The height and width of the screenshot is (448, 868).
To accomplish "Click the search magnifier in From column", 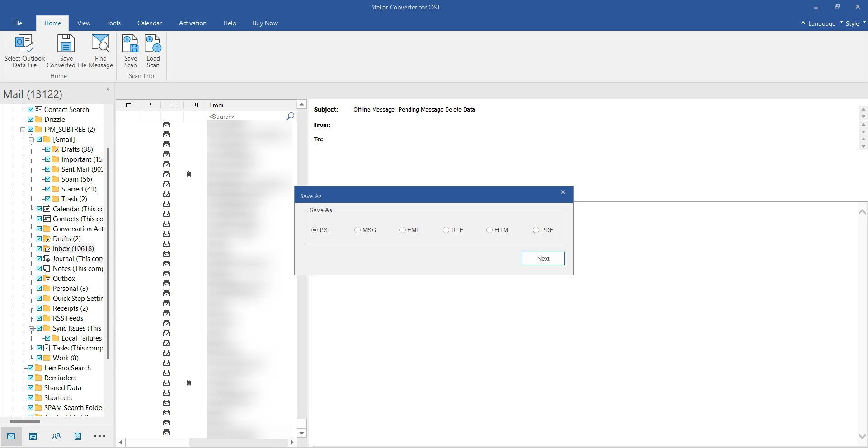I will click(290, 117).
